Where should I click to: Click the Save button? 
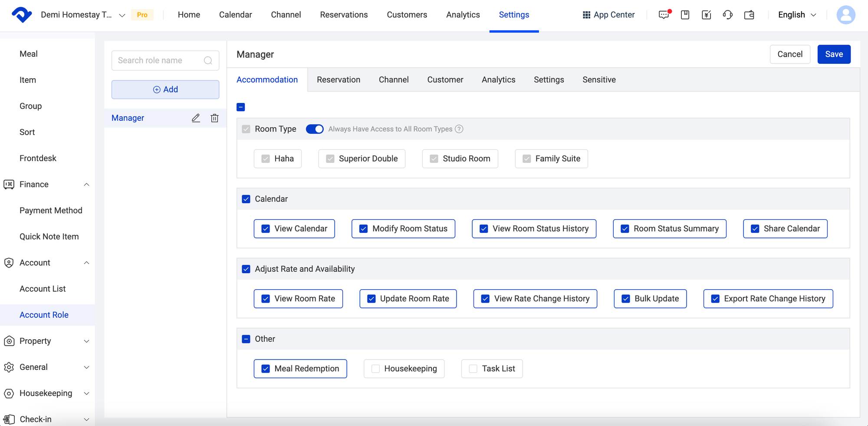tap(834, 54)
